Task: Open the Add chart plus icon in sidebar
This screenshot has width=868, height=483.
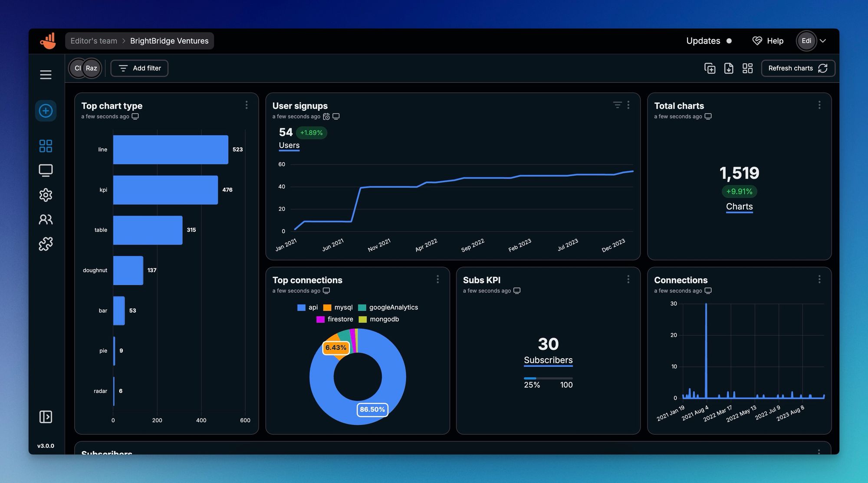Action: (x=46, y=111)
